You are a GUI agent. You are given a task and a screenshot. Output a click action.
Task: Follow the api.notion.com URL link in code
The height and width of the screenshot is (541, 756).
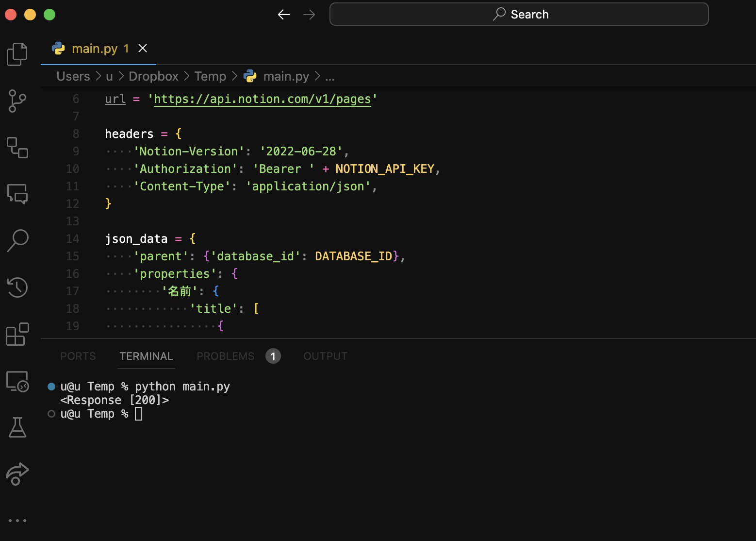[x=263, y=99]
